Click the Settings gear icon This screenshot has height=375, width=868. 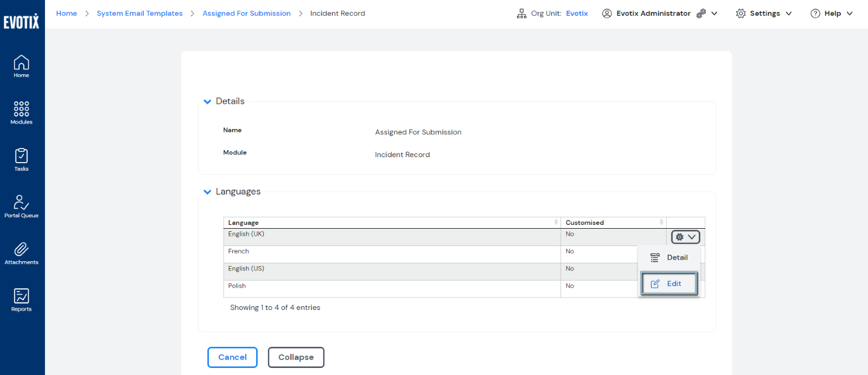tap(741, 14)
